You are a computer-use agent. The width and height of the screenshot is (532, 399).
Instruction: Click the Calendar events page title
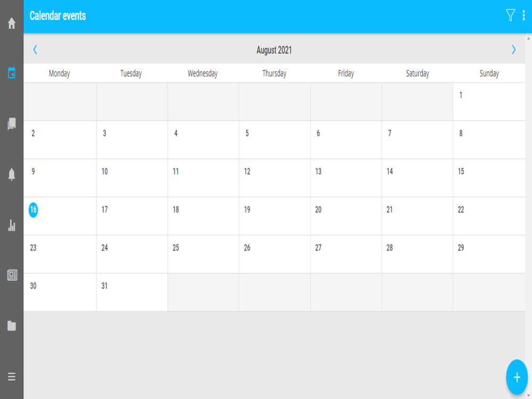[57, 15]
